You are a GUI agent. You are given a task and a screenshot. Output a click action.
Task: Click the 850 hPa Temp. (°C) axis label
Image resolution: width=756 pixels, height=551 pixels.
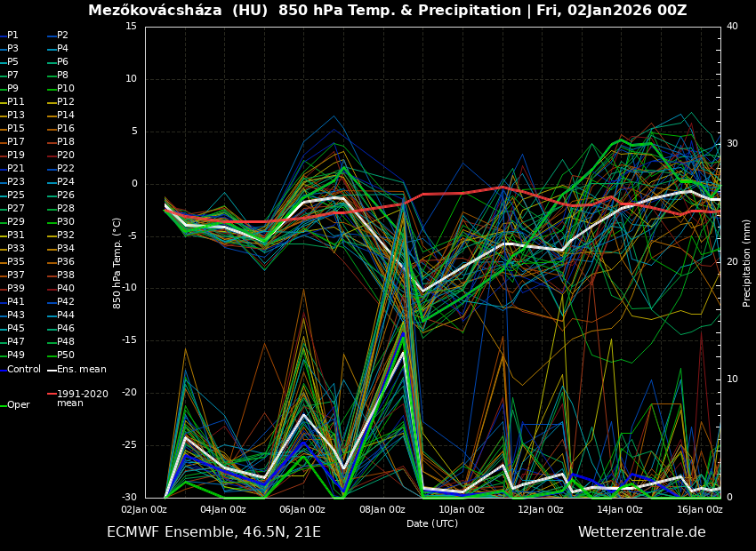[117, 262]
